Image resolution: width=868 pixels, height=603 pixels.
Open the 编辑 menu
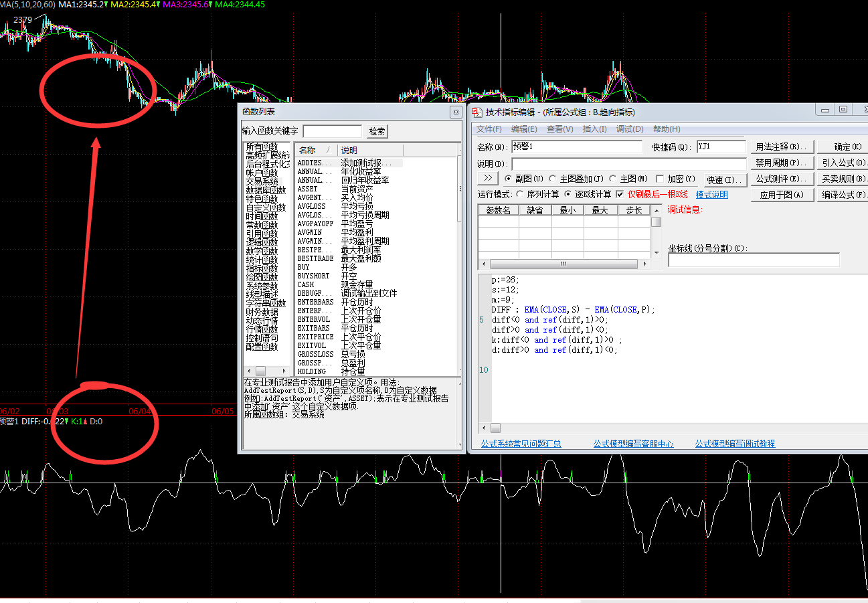524,129
